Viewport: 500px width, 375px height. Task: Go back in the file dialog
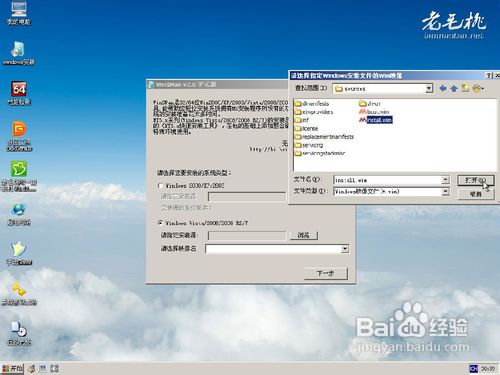[x=443, y=88]
